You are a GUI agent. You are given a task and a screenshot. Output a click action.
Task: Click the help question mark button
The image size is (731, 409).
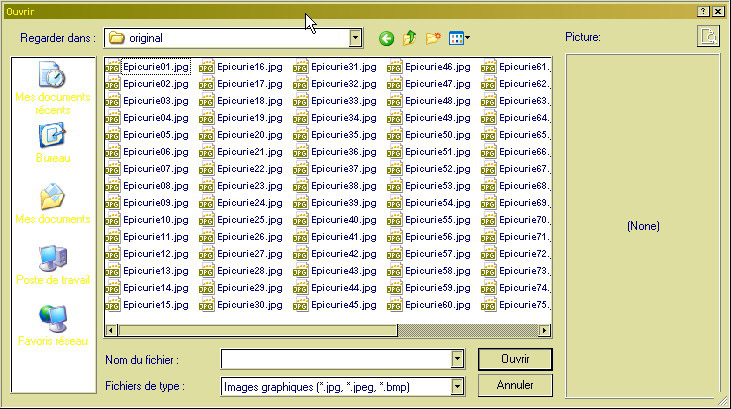pos(703,9)
